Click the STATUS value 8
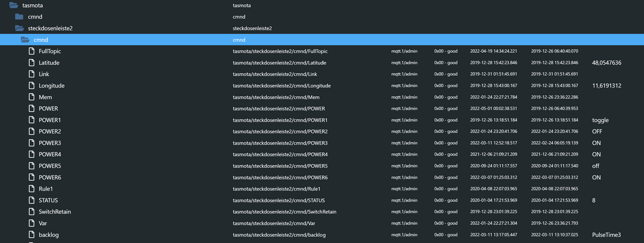Image resolution: width=644 pixels, height=243 pixels. 594,200
